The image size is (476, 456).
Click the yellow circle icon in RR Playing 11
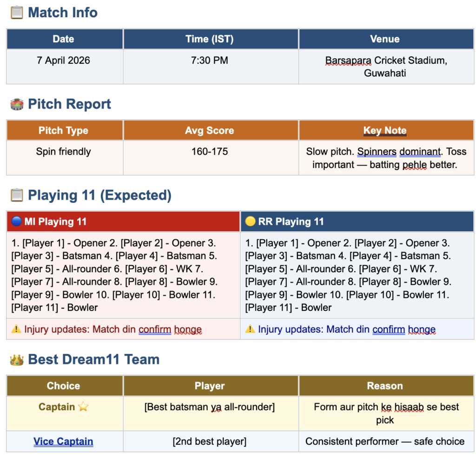pyautogui.click(x=250, y=221)
